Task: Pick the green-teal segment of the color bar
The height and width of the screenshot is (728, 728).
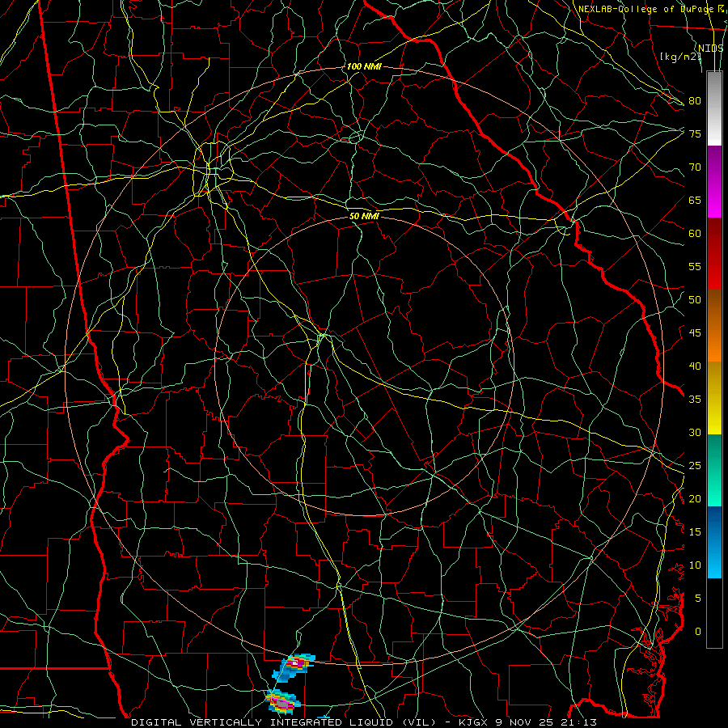Action: coord(714,470)
